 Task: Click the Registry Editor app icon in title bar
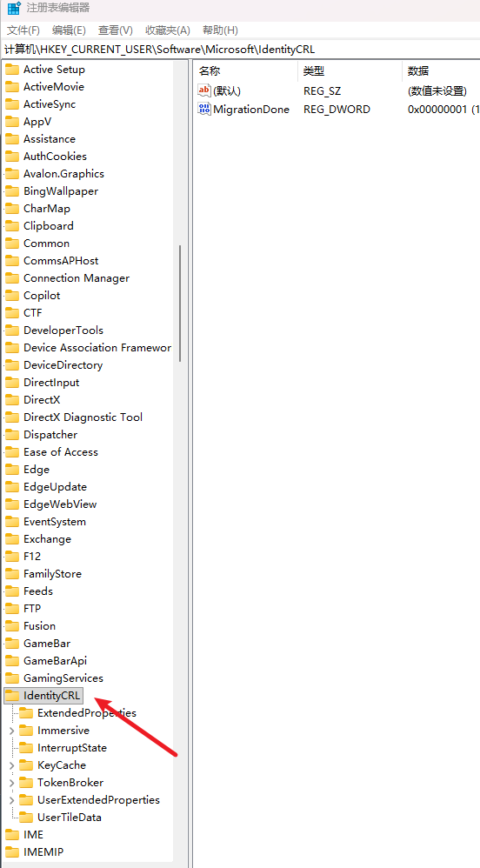[x=14, y=8]
